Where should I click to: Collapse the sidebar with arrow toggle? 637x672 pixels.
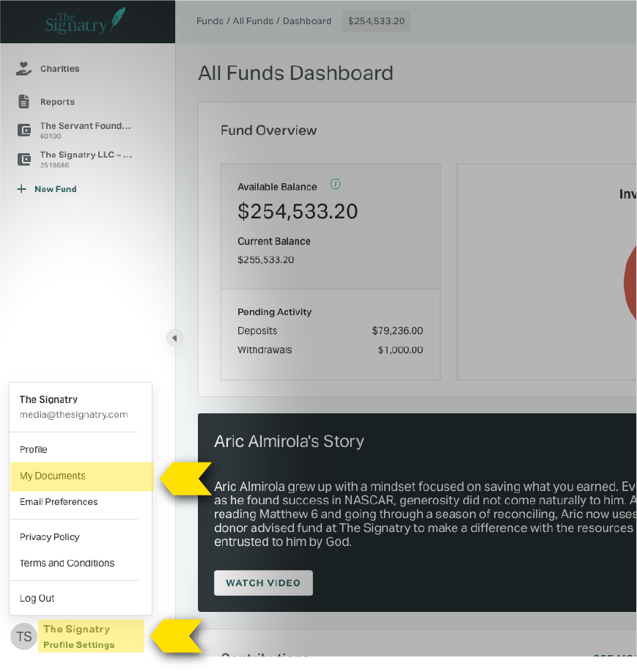coord(174,338)
